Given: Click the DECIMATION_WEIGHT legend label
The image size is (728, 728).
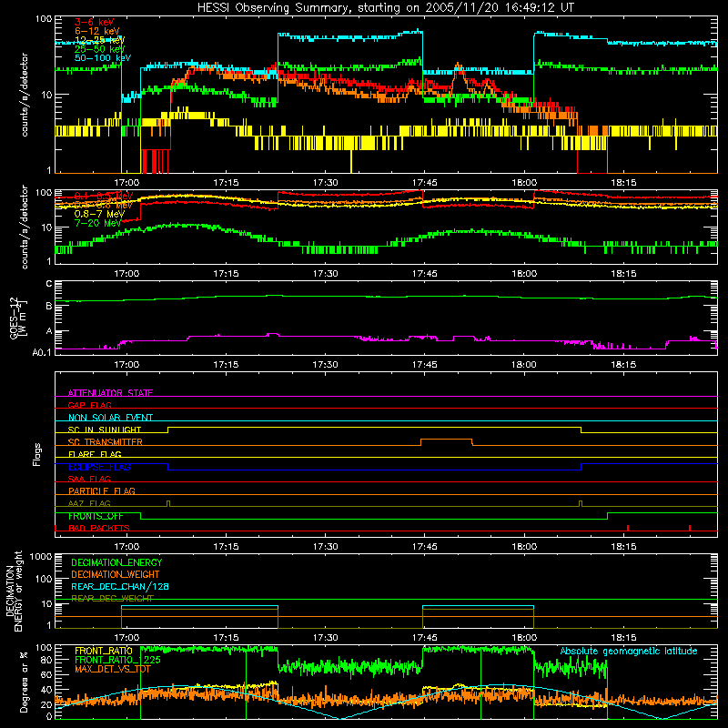Looking at the screenshot, I should (116, 574).
